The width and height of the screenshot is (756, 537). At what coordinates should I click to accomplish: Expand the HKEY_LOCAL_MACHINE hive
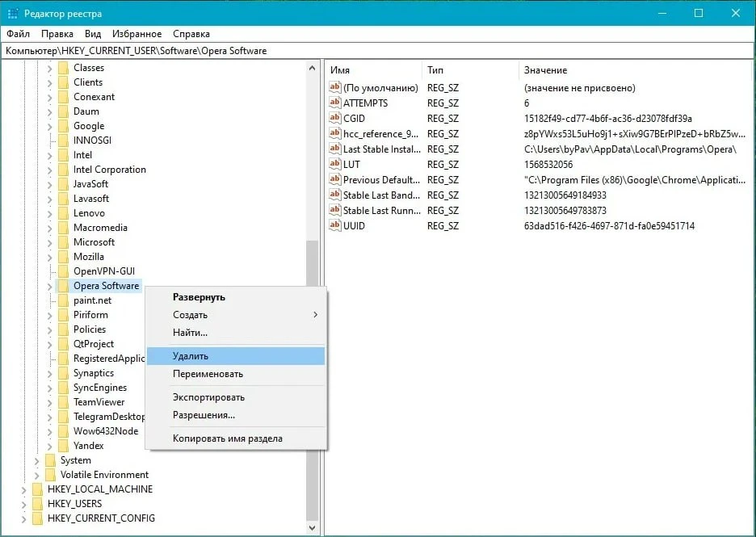tap(23, 490)
